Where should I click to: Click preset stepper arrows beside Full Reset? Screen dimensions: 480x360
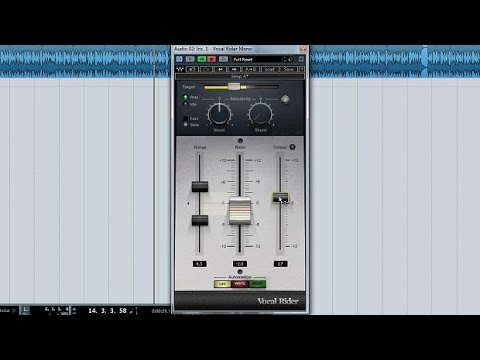pos(284,59)
